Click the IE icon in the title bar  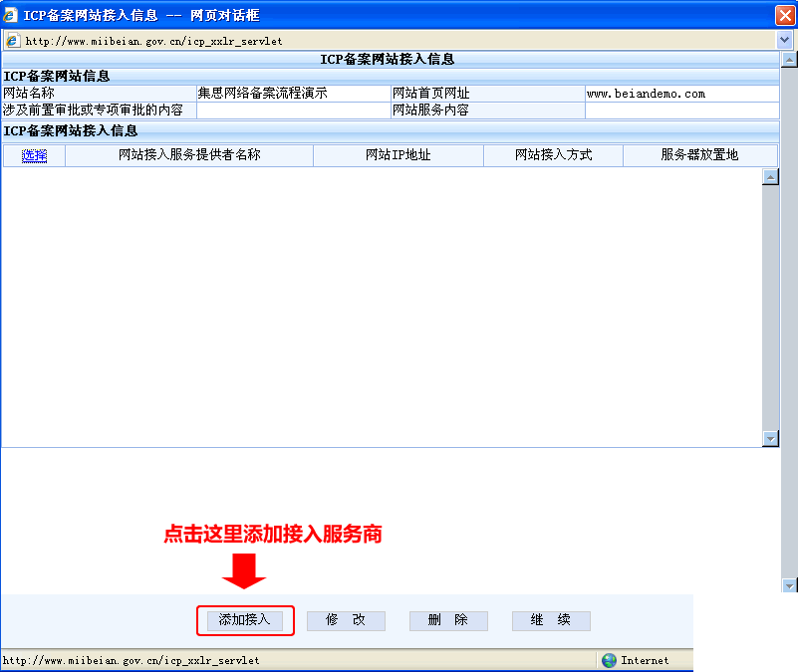(10, 15)
